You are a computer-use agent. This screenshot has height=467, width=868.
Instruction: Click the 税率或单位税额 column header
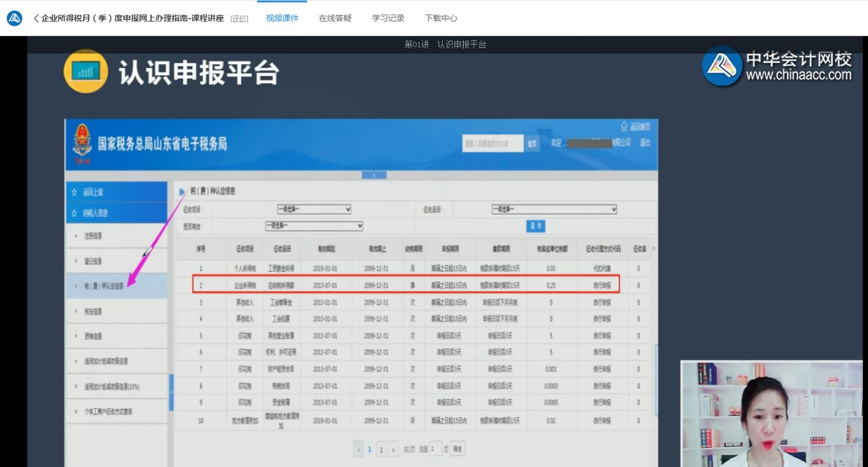(552, 249)
